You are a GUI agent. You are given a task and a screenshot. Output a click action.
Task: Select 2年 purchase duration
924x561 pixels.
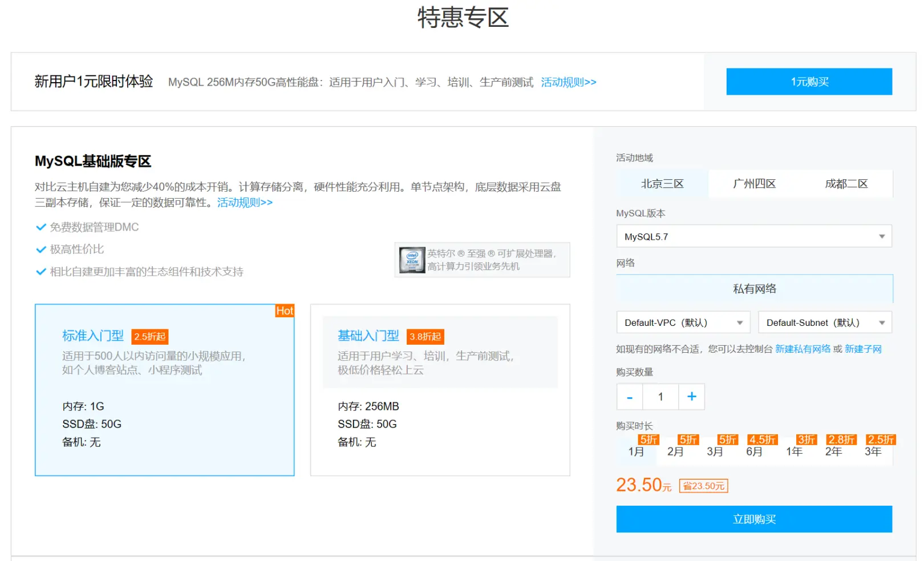click(x=833, y=452)
